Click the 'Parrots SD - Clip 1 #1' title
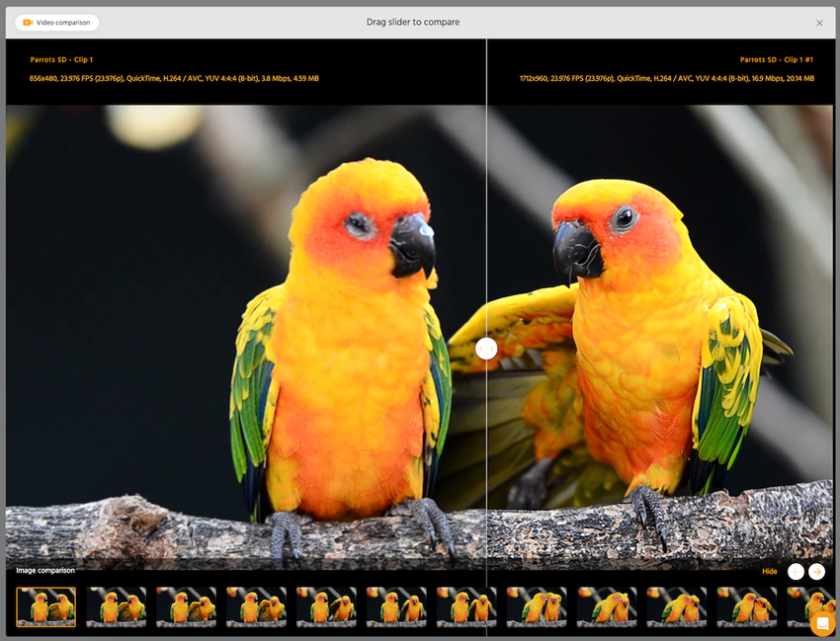 click(x=777, y=59)
